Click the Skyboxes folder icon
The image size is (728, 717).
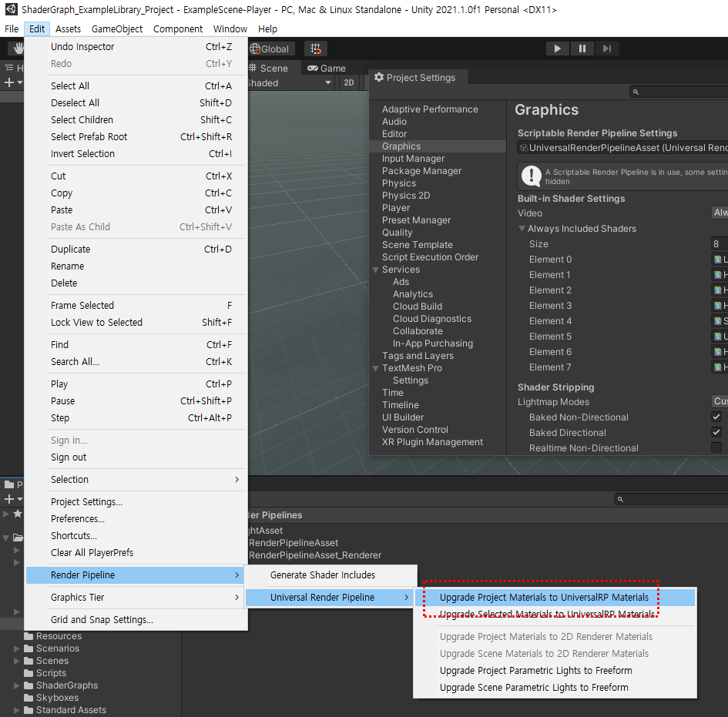click(x=29, y=698)
